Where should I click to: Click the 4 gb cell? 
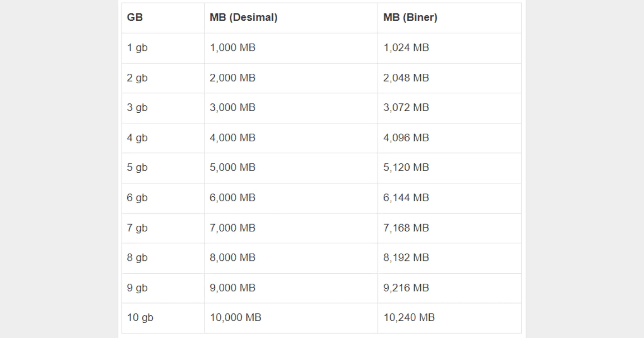(x=137, y=138)
